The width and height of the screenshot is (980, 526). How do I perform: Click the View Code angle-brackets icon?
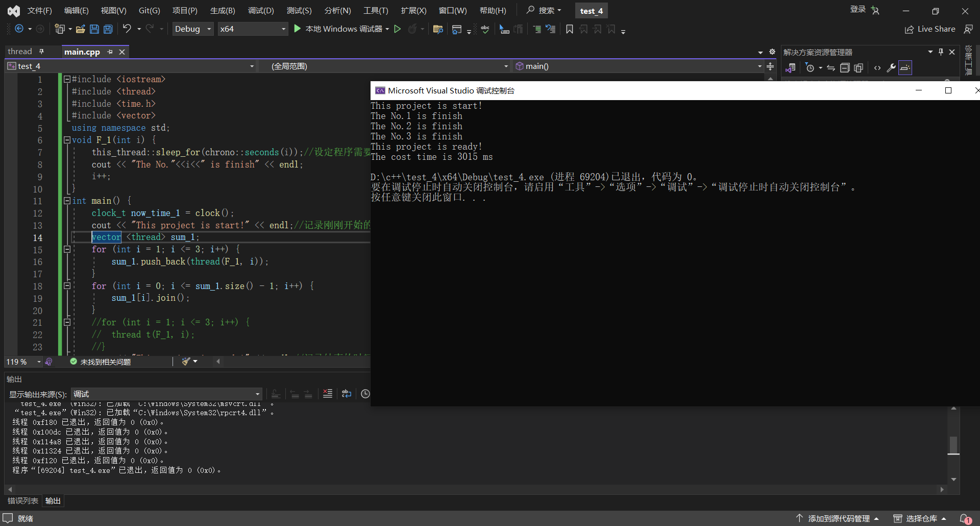[x=877, y=67]
